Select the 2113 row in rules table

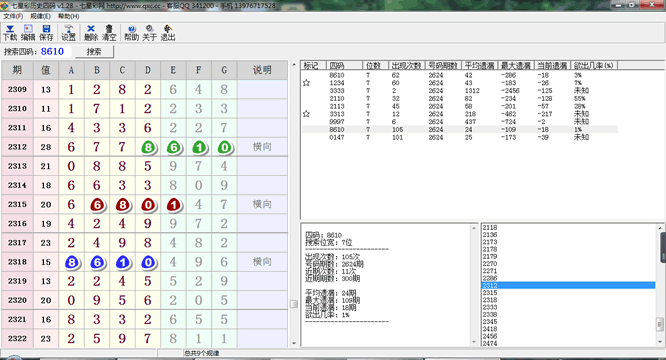[x=460, y=106]
